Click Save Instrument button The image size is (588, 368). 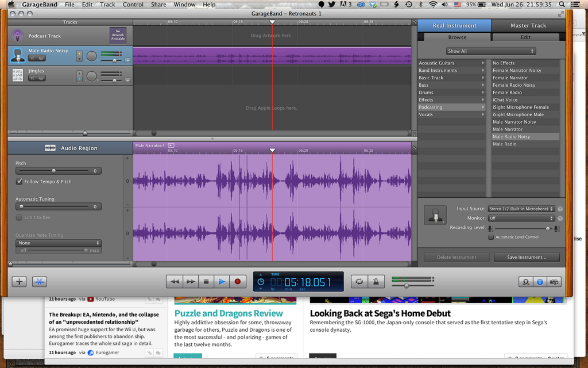527,257
